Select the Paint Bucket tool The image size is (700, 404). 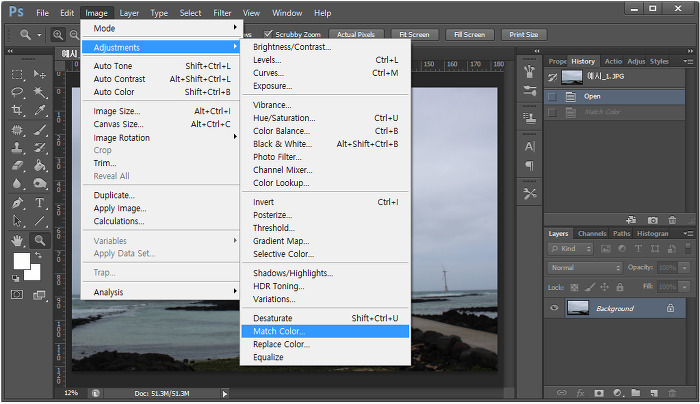coord(40,166)
